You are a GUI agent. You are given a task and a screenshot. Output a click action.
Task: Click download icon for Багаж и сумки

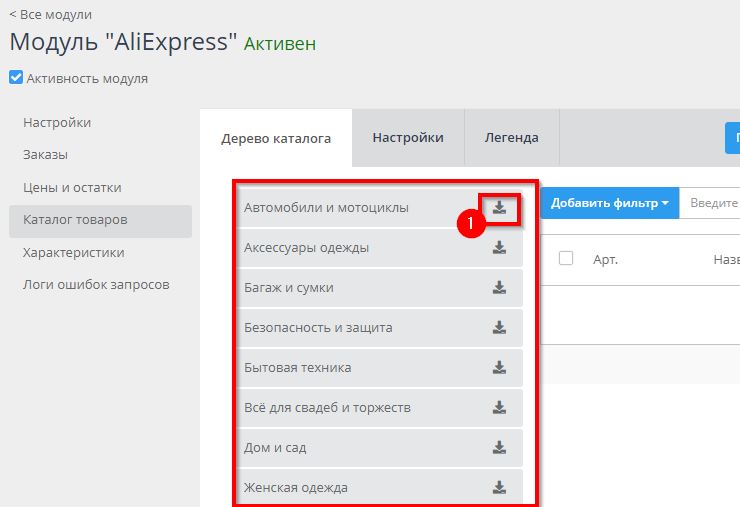coord(499,287)
